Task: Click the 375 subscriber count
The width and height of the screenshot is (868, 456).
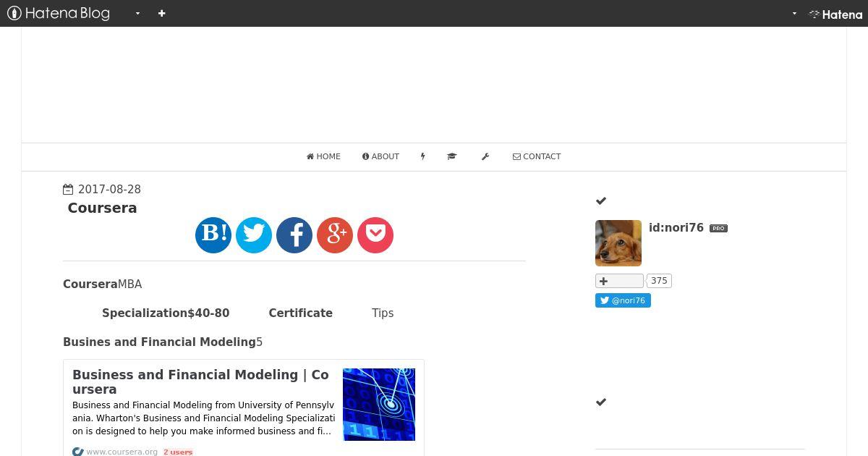Action: click(x=659, y=281)
